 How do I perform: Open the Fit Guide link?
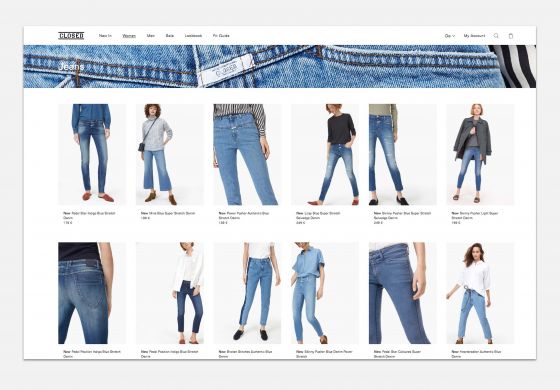[x=221, y=36]
